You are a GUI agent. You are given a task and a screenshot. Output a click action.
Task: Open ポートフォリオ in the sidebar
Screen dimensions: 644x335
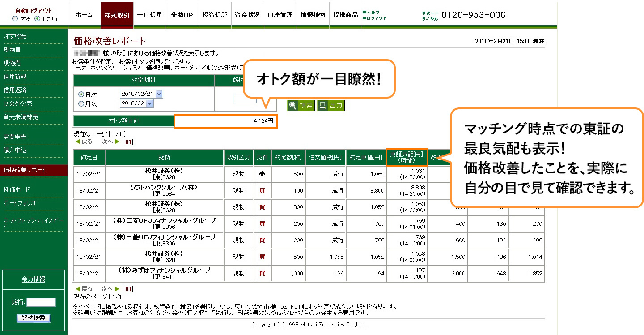[20, 203]
